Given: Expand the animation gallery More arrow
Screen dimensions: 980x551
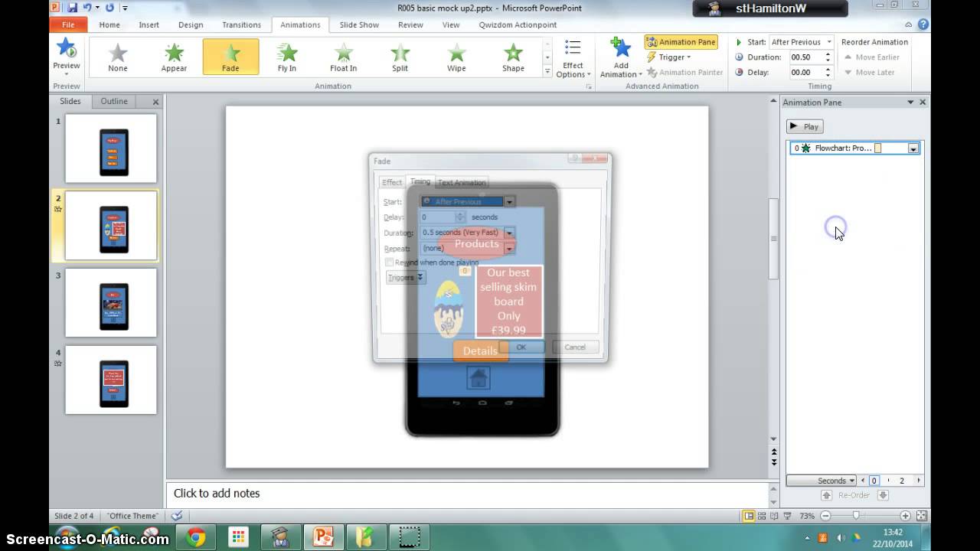Looking at the screenshot, I should coord(547,71).
